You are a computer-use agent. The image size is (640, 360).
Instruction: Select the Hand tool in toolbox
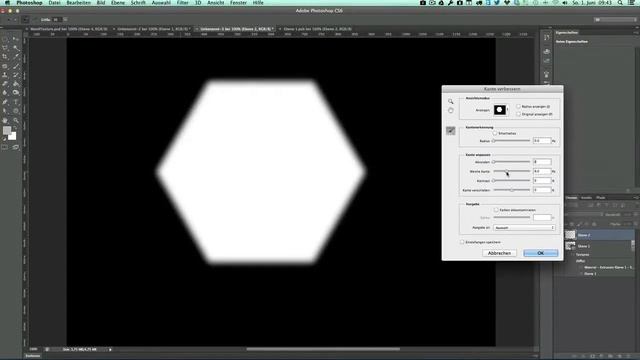(5, 120)
